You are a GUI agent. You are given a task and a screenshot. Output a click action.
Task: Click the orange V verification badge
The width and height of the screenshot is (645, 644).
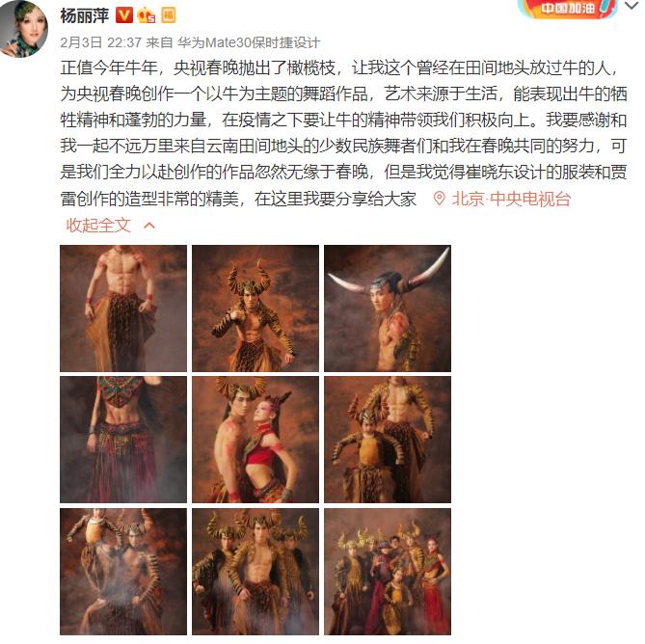pyautogui.click(x=123, y=15)
